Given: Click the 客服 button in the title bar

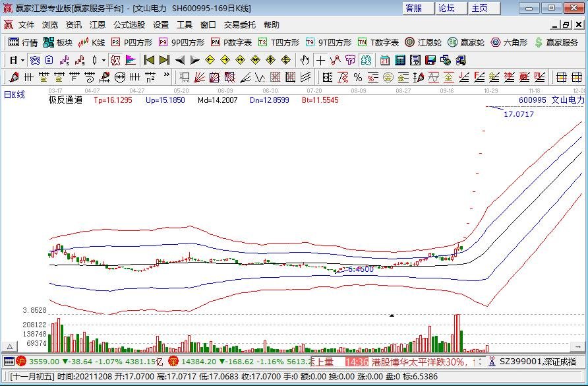Looking at the screenshot, I should pos(414,8).
